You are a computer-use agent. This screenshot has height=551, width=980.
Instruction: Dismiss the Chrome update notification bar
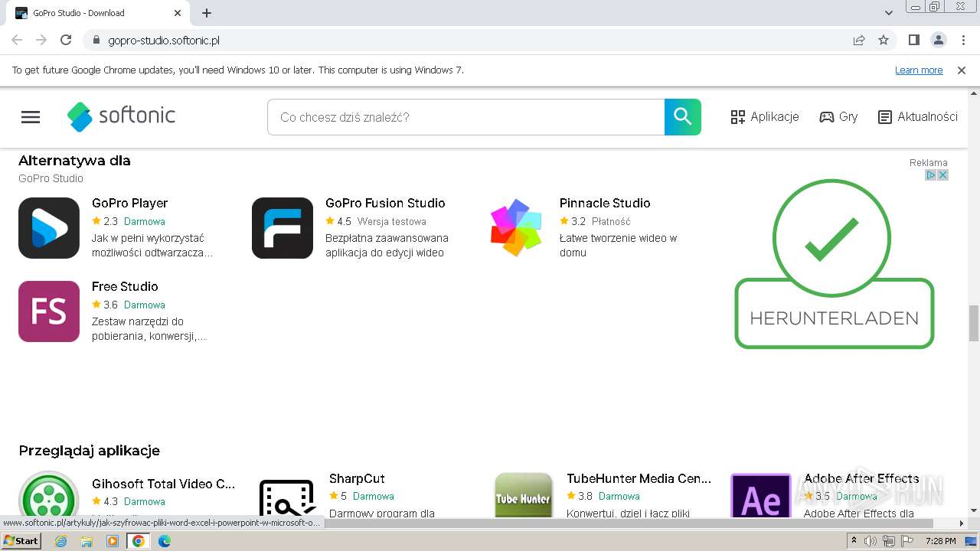click(962, 70)
